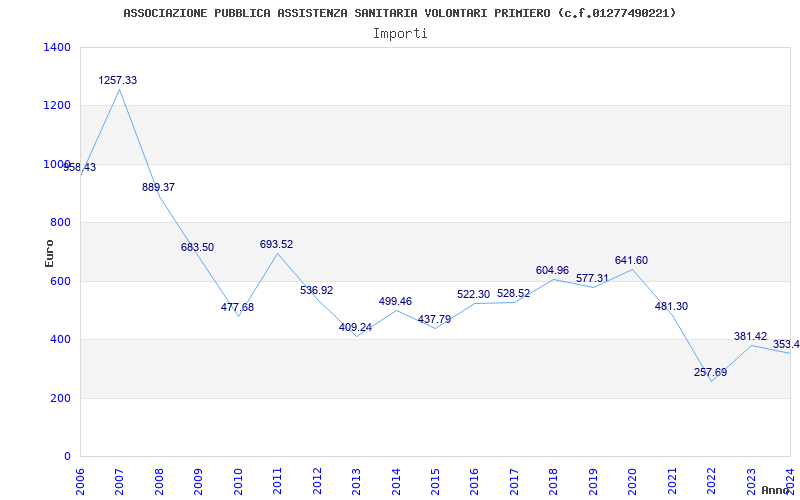Click the x-axis year 2014
This screenshot has width=800, height=500.
coord(395,481)
